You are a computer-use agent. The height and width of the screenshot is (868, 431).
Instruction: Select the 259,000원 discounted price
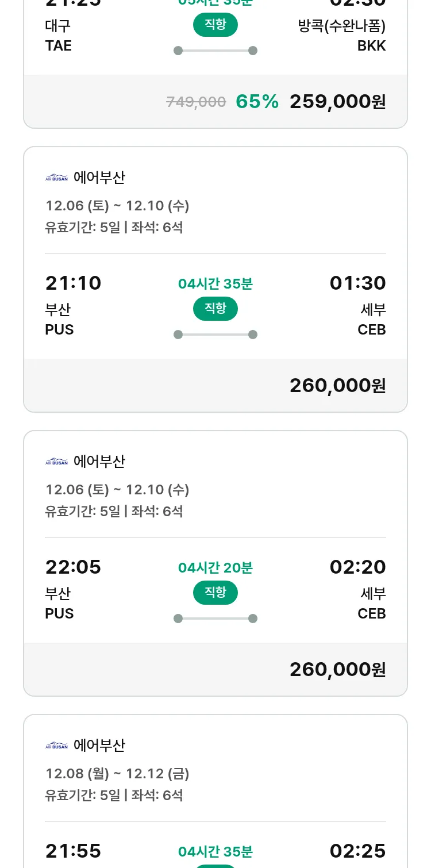coord(337,102)
